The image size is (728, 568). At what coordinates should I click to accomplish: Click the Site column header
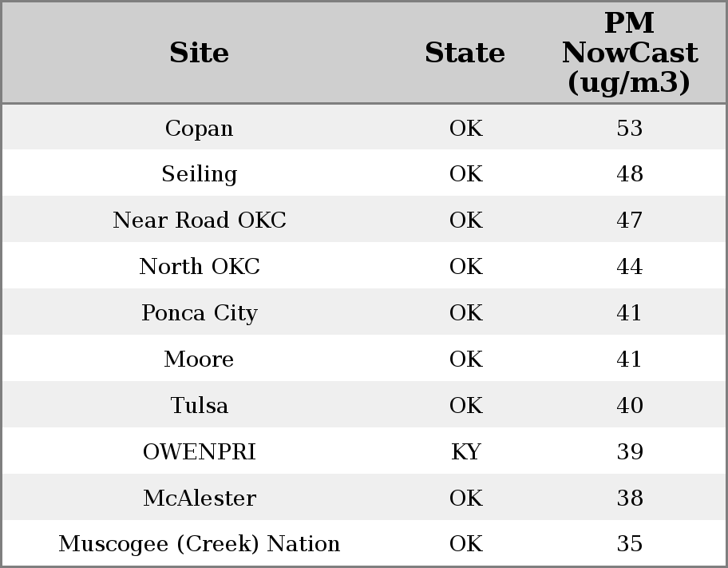199,53
